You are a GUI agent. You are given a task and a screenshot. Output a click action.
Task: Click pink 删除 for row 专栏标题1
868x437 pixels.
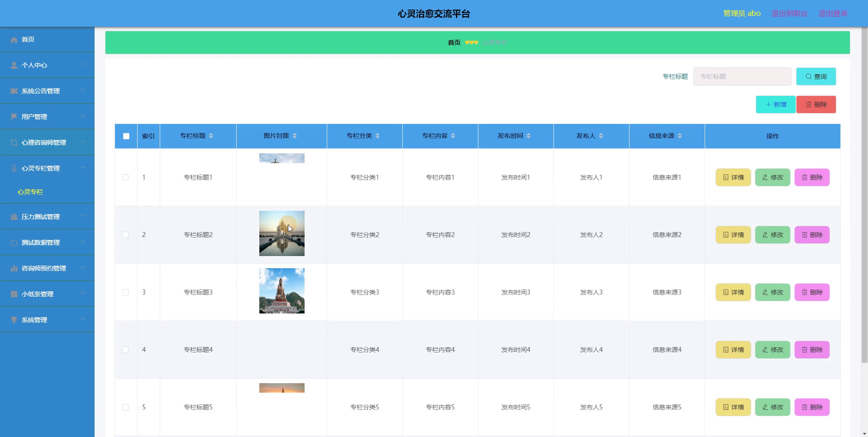812,177
